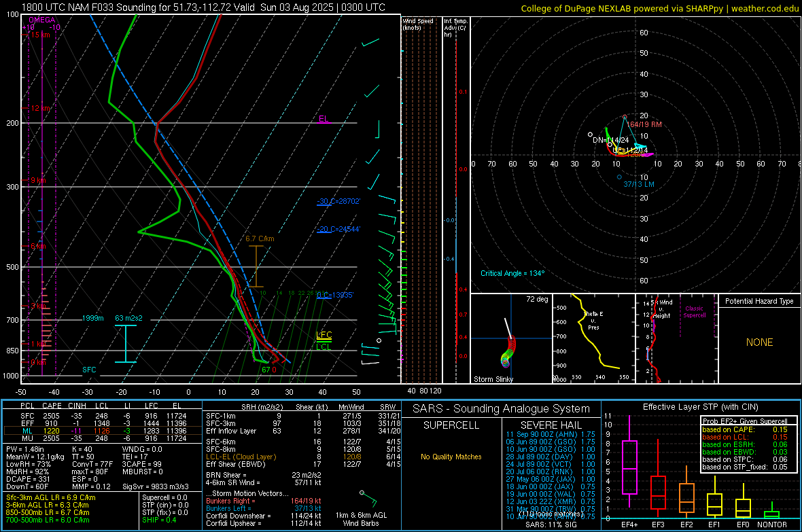802x532 pixels.
Task: Click the 'Eff Inflow Layer' row label
Action: 232,431
